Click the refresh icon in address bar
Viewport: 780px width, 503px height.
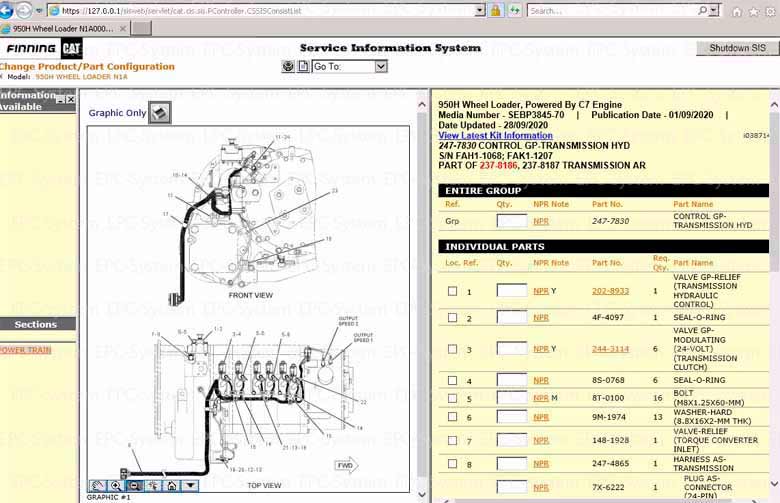click(x=515, y=10)
